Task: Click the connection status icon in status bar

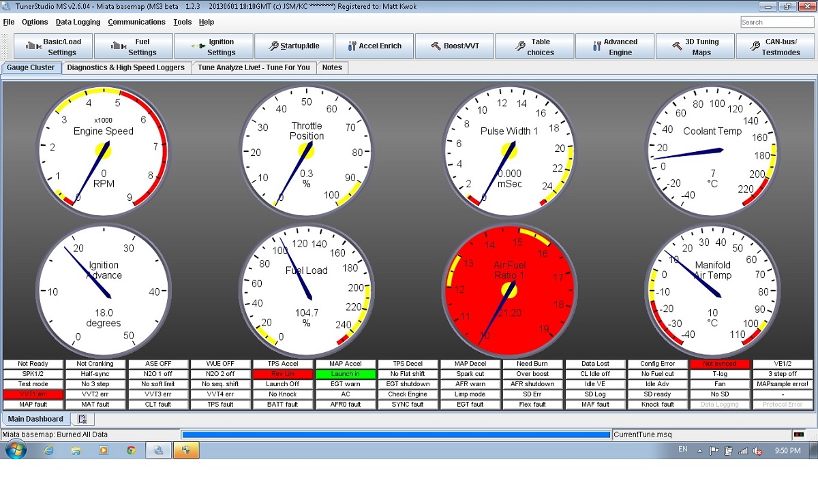Action: tap(798, 435)
